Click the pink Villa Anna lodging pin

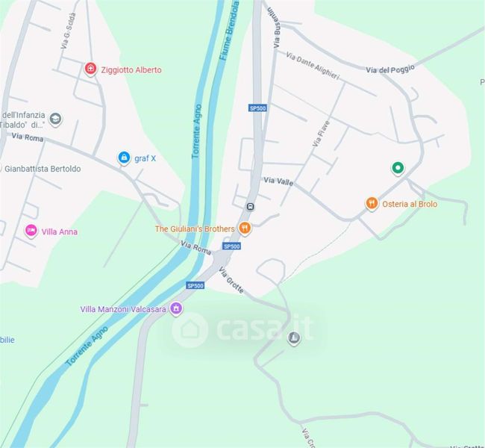pos(31,231)
